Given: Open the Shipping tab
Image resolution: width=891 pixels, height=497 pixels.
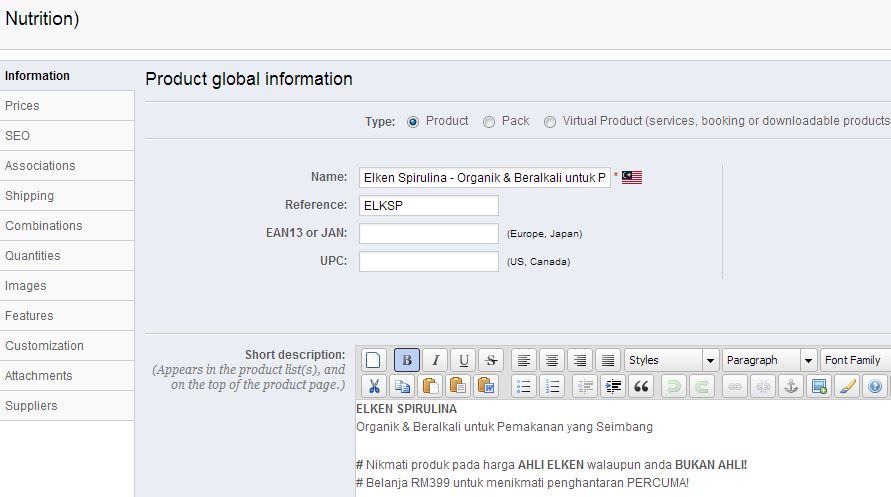Looking at the screenshot, I should [66, 196].
